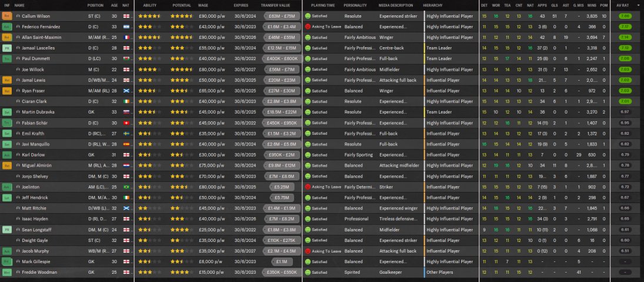Image resolution: width=644 pixels, height=282 pixels.
Task: Open Jamal Lewis's player name
Action: click(34, 80)
